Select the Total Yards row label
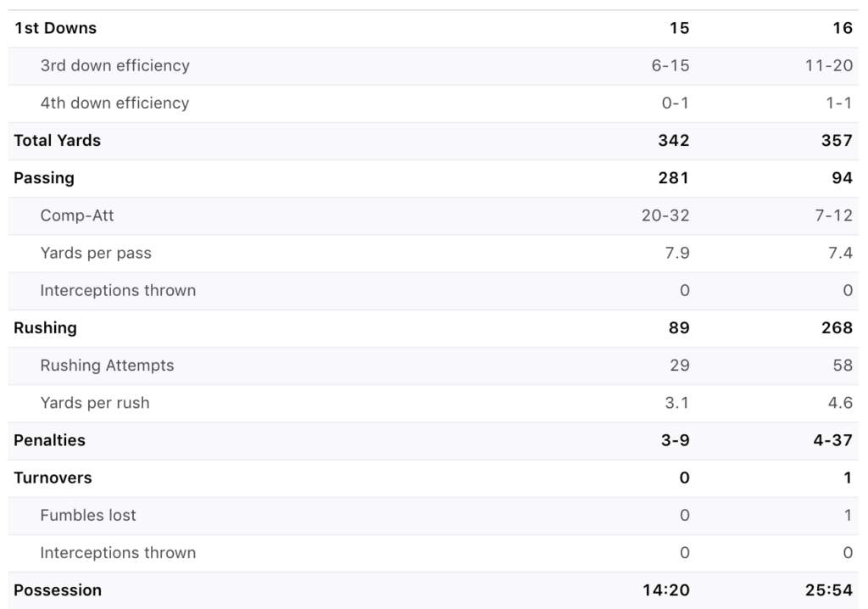Screen dimensions: 868x609 tap(57, 141)
